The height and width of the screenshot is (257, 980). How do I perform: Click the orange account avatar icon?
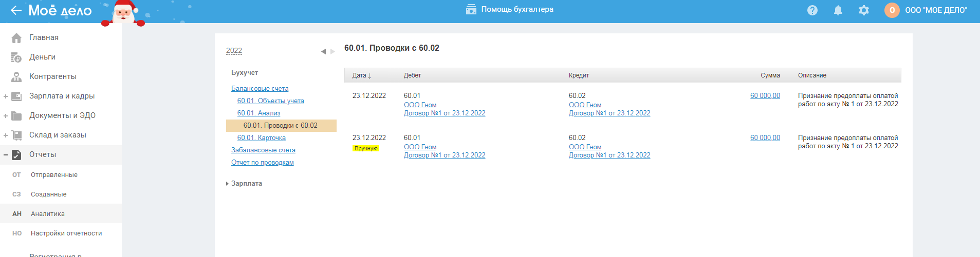892,10
